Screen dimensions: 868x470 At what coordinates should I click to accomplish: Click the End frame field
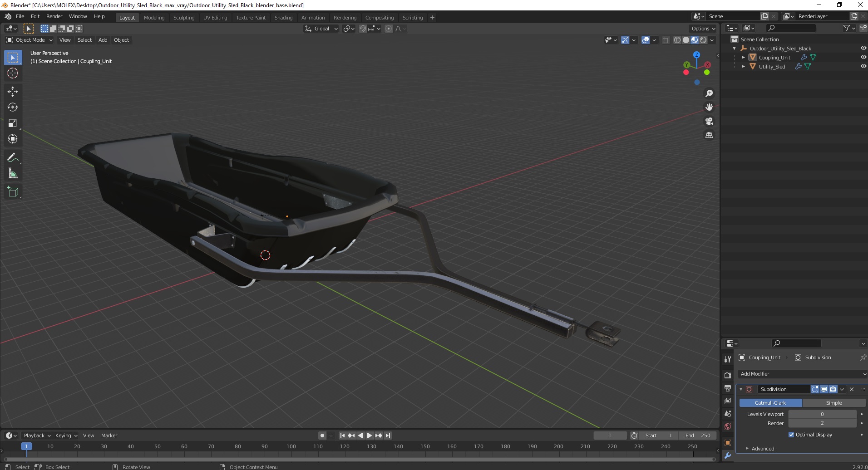coord(698,436)
